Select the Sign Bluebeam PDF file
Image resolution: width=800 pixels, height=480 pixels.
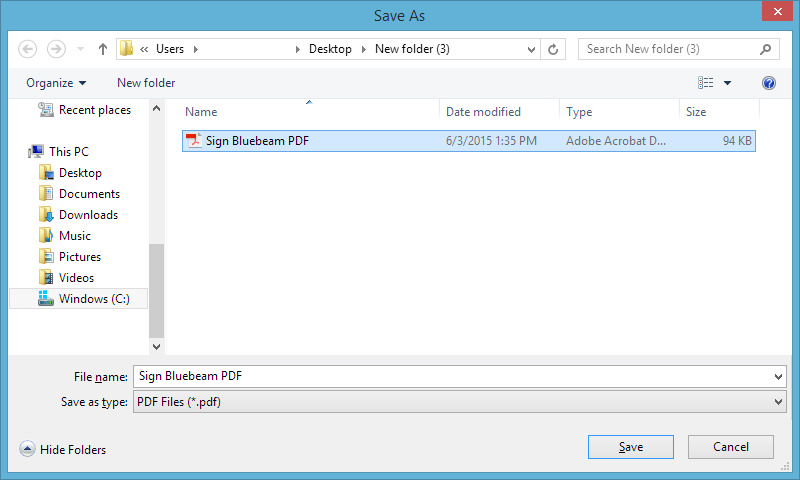468,141
